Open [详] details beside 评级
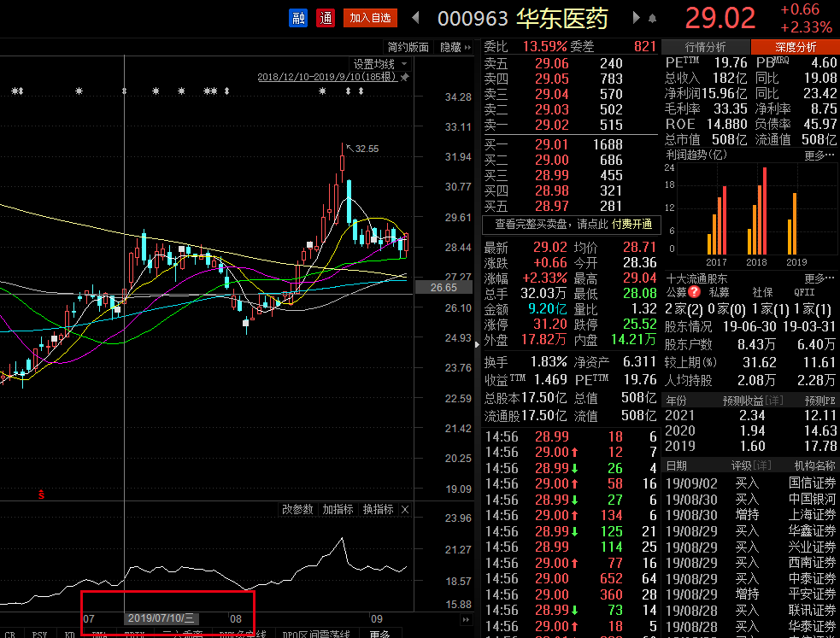The width and height of the screenshot is (840, 638). (761, 465)
